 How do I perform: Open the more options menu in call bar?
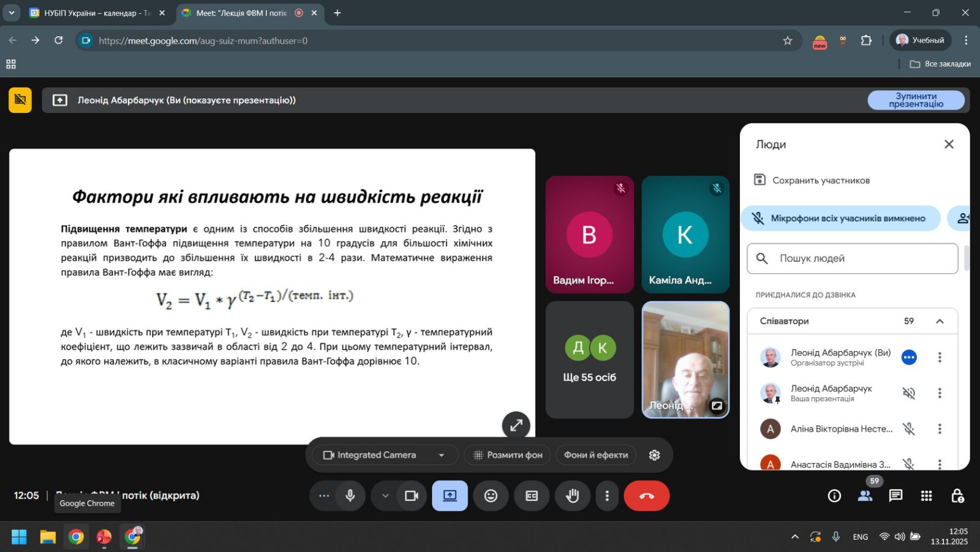pyautogui.click(x=607, y=496)
